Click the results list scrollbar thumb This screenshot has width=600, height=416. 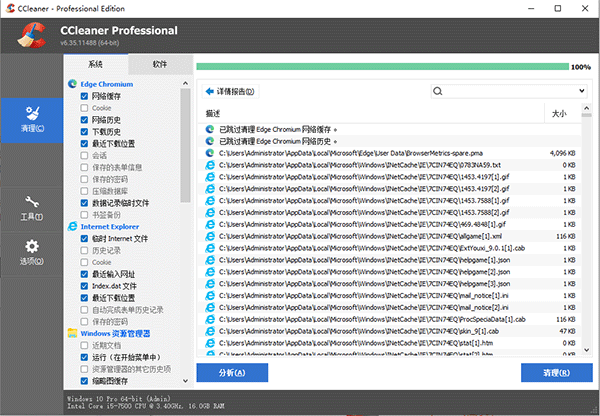pyautogui.click(x=586, y=114)
